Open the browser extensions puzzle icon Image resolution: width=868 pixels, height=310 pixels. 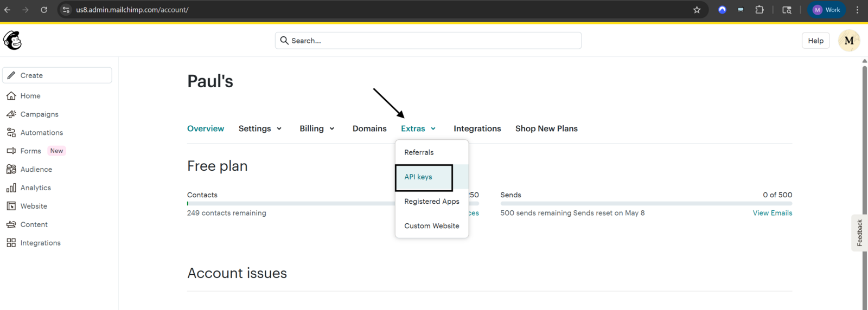(x=759, y=10)
